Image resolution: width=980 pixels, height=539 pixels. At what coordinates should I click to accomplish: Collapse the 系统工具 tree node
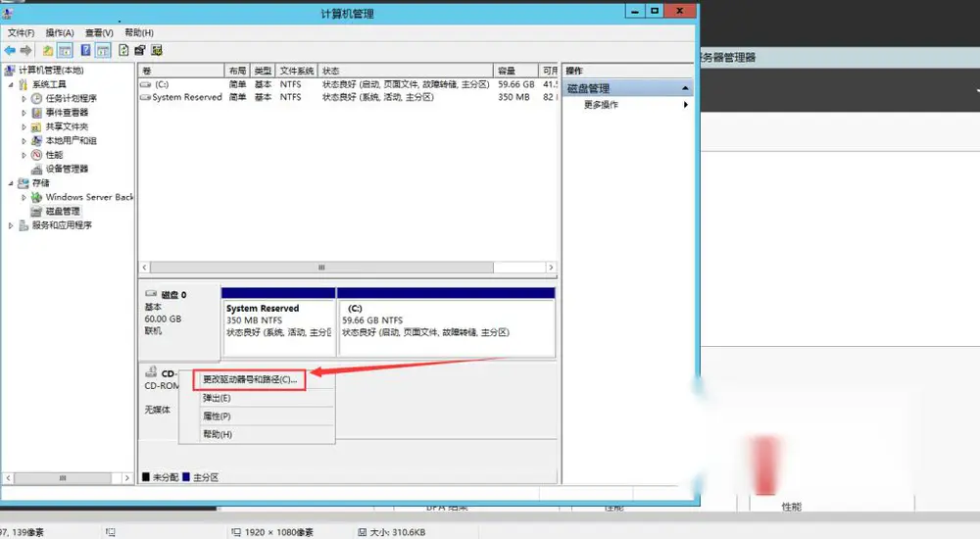(x=11, y=84)
